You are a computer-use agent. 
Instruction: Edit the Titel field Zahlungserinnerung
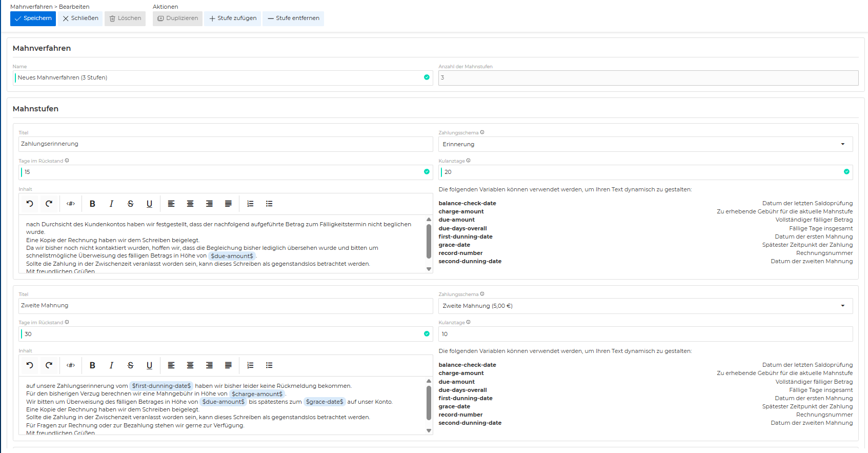click(226, 144)
